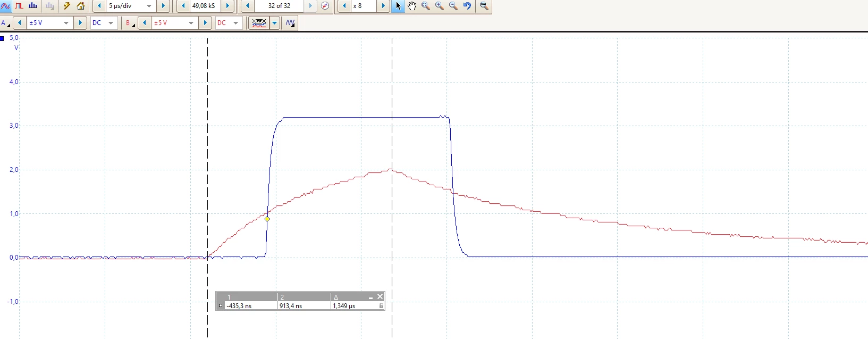The image size is (868, 339).
Task: Decrease timebase with left arrow
Action: [x=99, y=6]
